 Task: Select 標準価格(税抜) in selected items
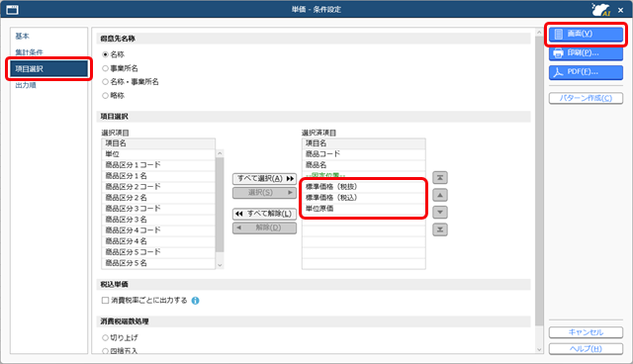pos(364,187)
